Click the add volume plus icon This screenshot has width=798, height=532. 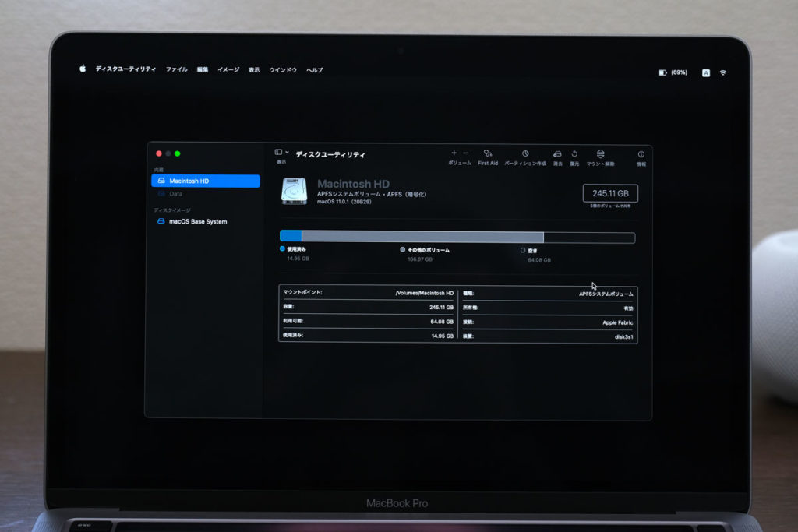(x=454, y=153)
